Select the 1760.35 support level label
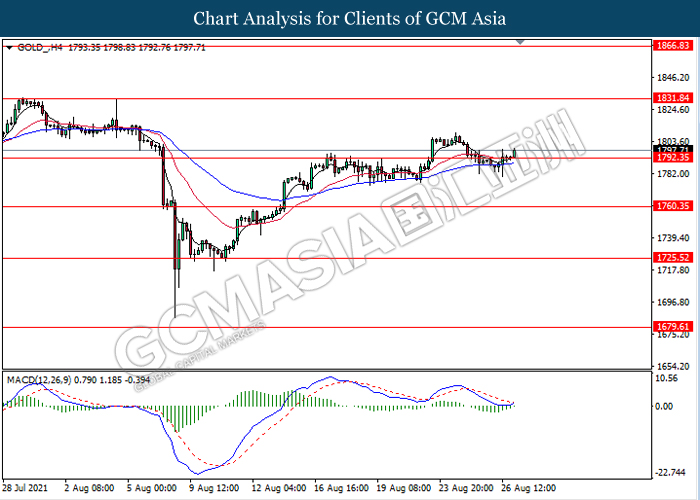Screen dimensions: 700x500 pos(673,206)
